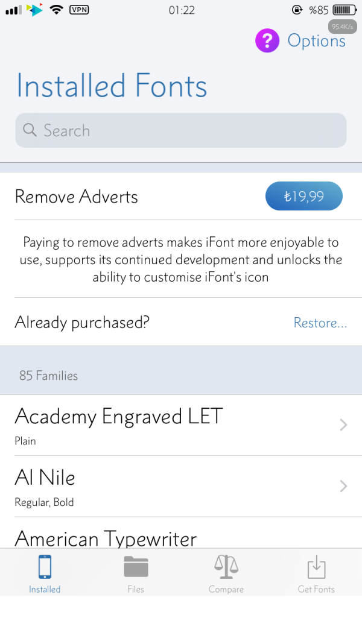The image size is (362, 644).
Task: Tap Restore to recover purchase
Action: click(320, 323)
